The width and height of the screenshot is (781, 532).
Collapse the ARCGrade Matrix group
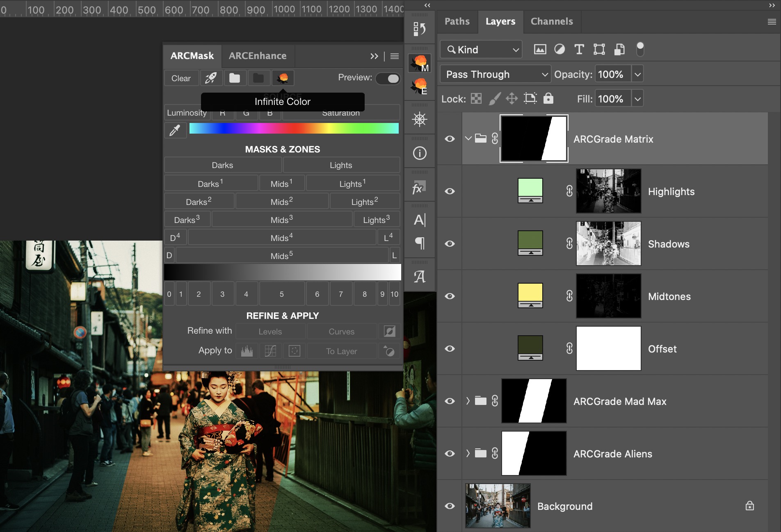pyautogui.click(x=468, y=139)
